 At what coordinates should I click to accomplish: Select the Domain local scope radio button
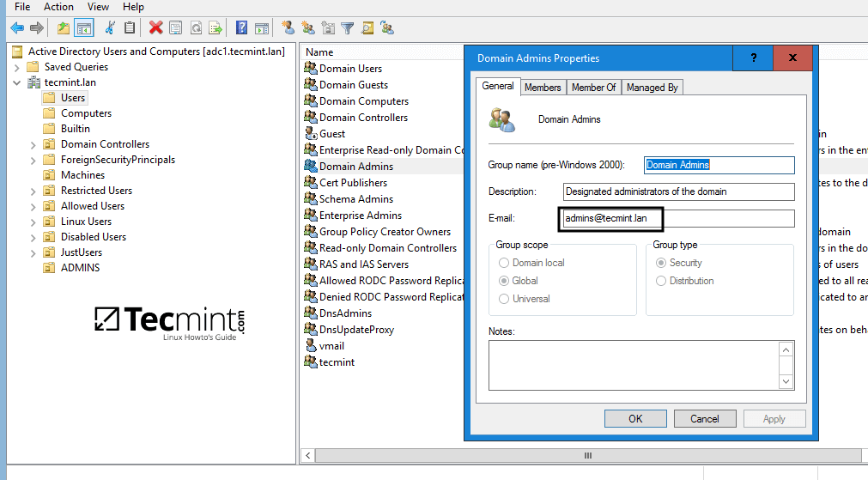coord(504,263)
